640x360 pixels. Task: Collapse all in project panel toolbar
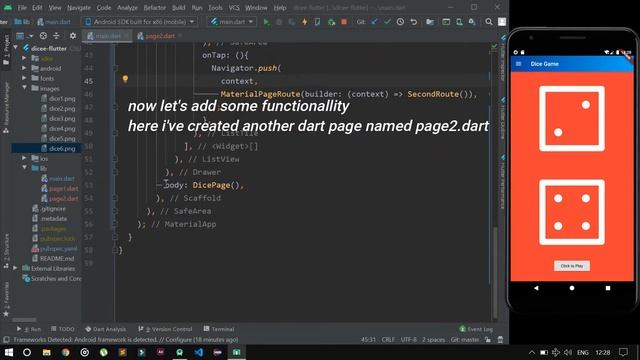pyautogui.click(x=56, y=36)
